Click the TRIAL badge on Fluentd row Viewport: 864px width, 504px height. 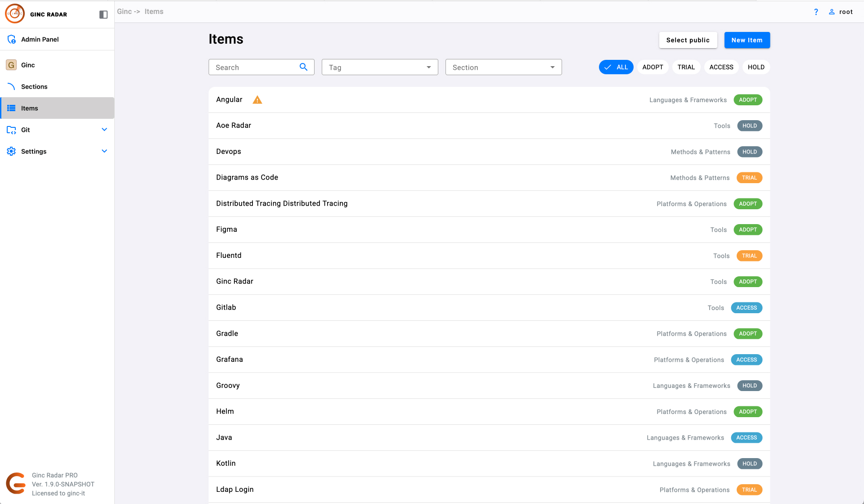pos(749,256)
